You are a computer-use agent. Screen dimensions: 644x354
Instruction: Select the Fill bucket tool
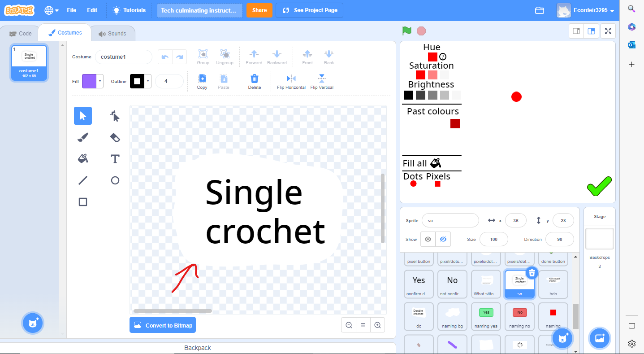pyautogui.click(x=82, y=158)
